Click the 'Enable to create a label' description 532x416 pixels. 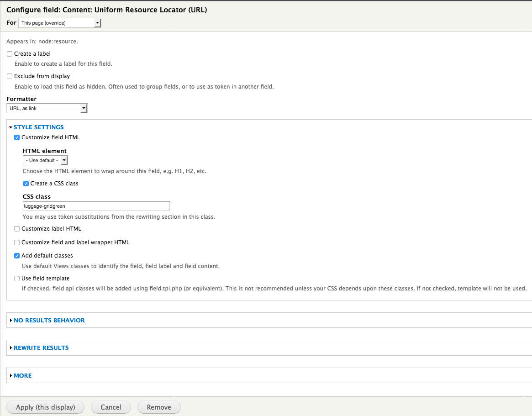tap(63, 64)
